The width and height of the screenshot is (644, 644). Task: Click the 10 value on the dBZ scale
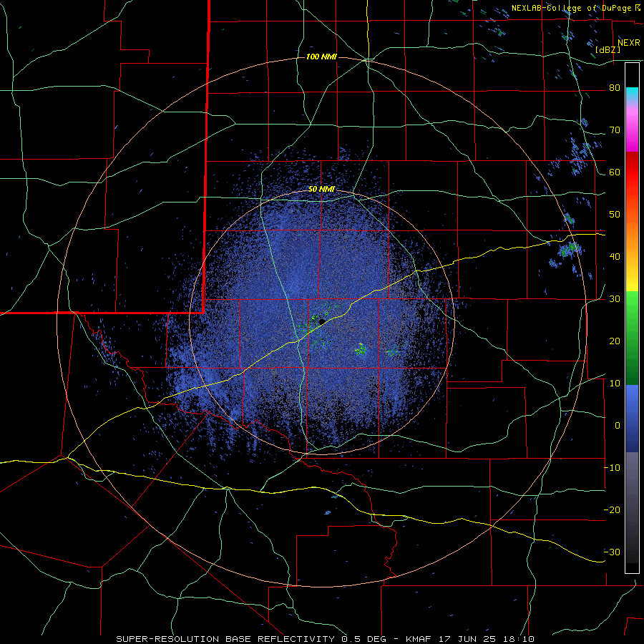(615, 384)
